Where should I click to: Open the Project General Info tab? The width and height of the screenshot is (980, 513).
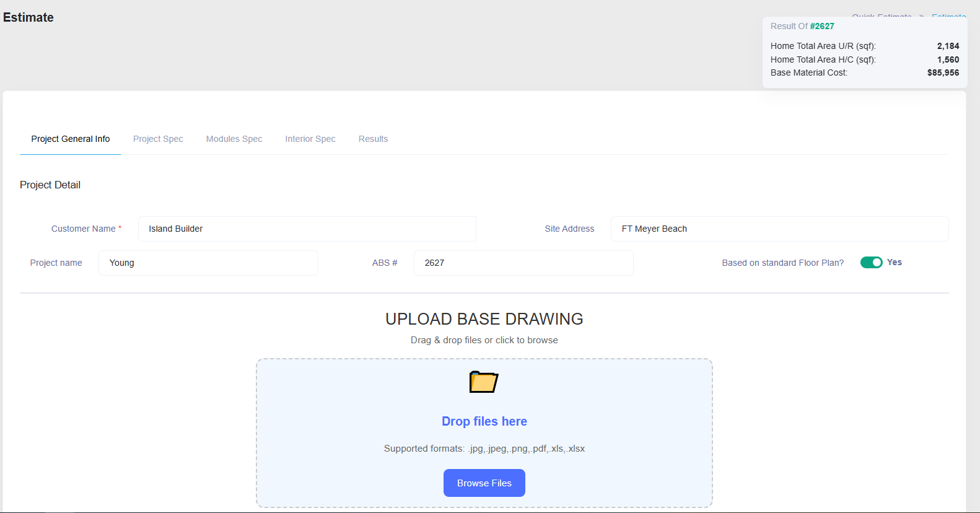[71, 139]
